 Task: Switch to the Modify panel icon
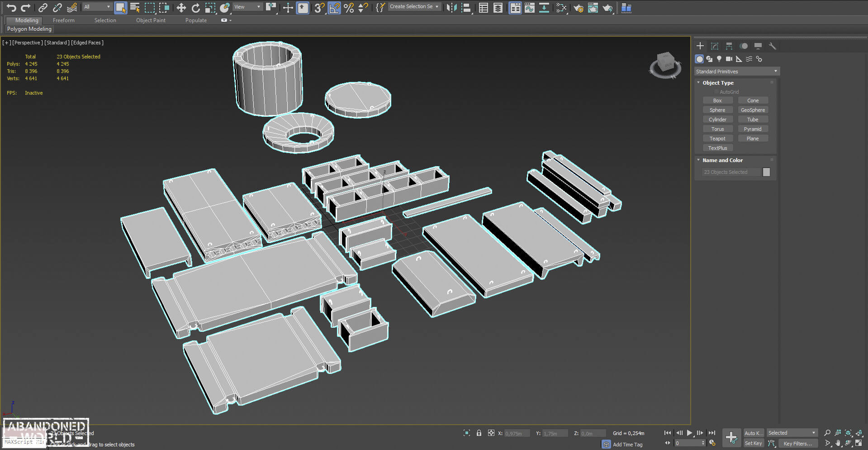pyautogui.click(x=715, y=46)
